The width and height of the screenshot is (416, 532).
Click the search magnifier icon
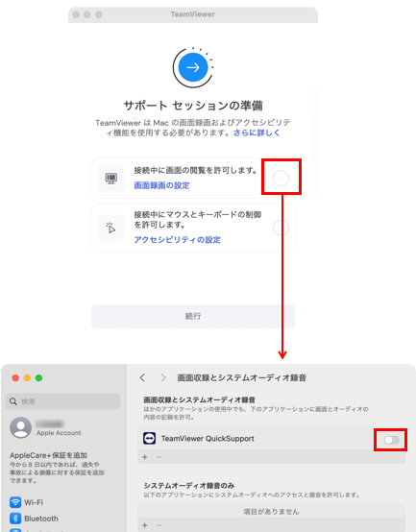coord(13,401)
